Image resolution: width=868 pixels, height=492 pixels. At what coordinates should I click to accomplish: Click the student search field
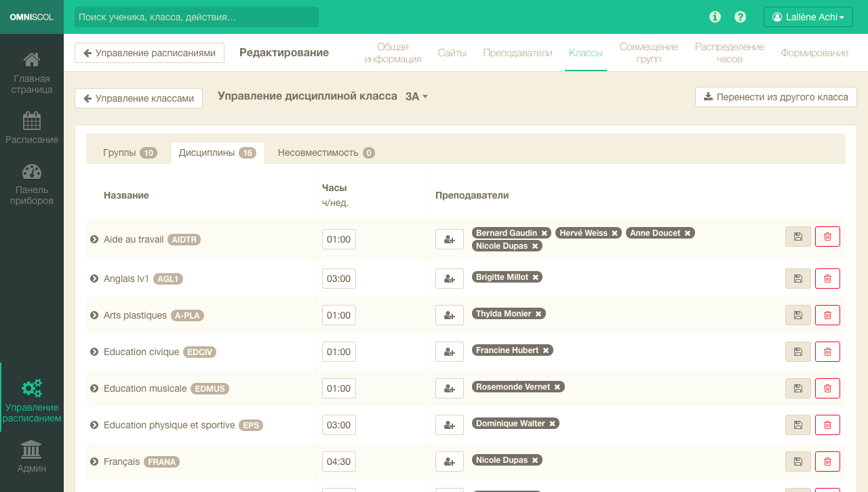pyautogui.click(x=197, y=17)
